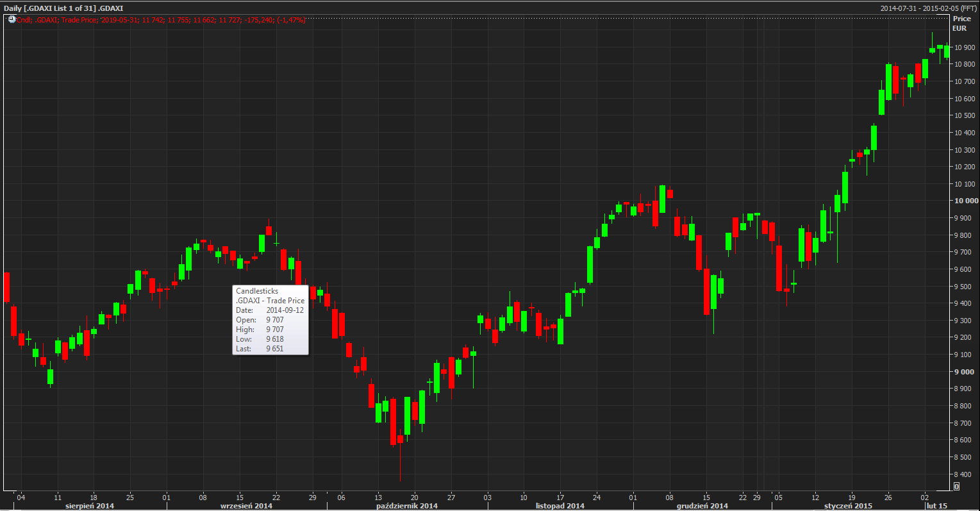Pick the grudzień 2014 month label

702,506
